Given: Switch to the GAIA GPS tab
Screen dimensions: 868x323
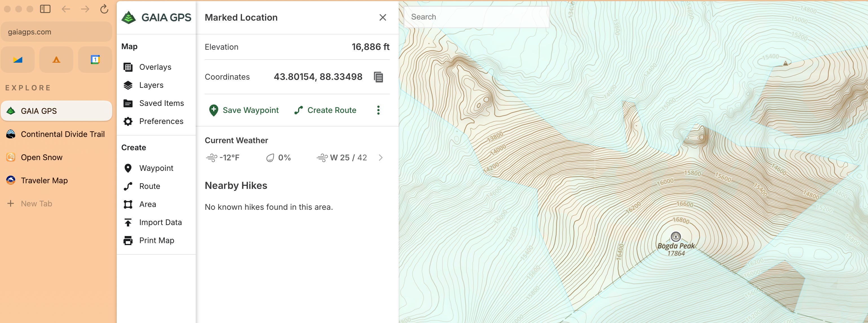Looking at the screenshot, I should (x=56, y=111).
